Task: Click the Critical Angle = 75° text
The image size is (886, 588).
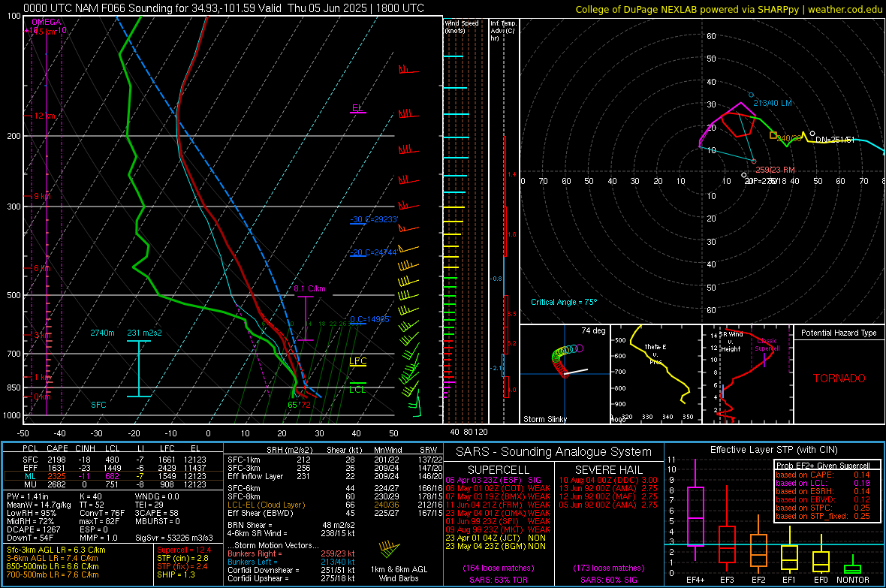Action: click(564, 302)
